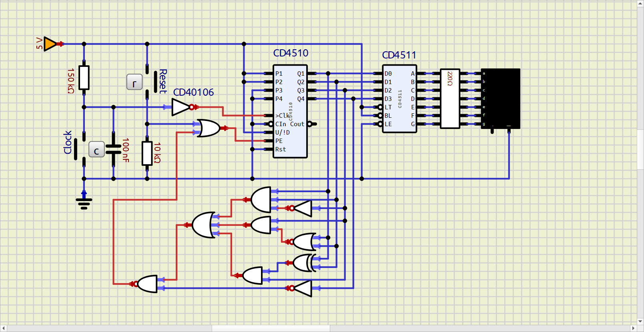Click the CD40106 text label
644x332 pixels.
point(193,93)
